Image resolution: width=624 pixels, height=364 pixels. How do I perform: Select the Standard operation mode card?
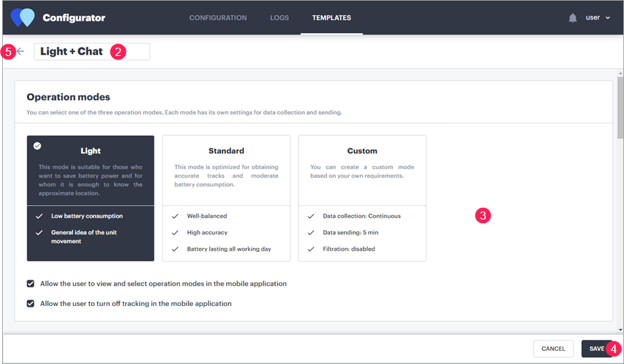pos(227,198)
